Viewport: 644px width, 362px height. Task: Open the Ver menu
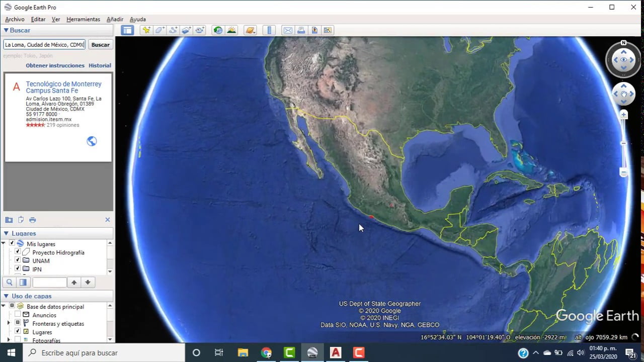point(56,19)
